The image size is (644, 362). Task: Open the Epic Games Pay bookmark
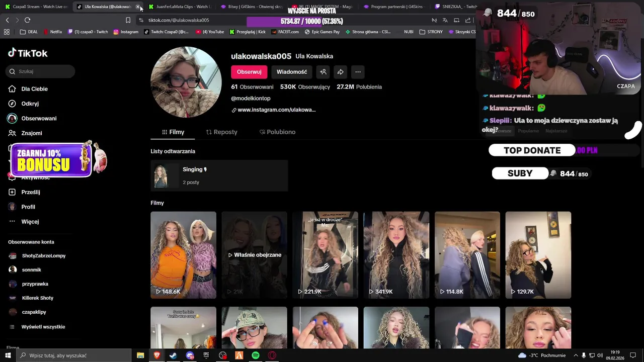322,32
